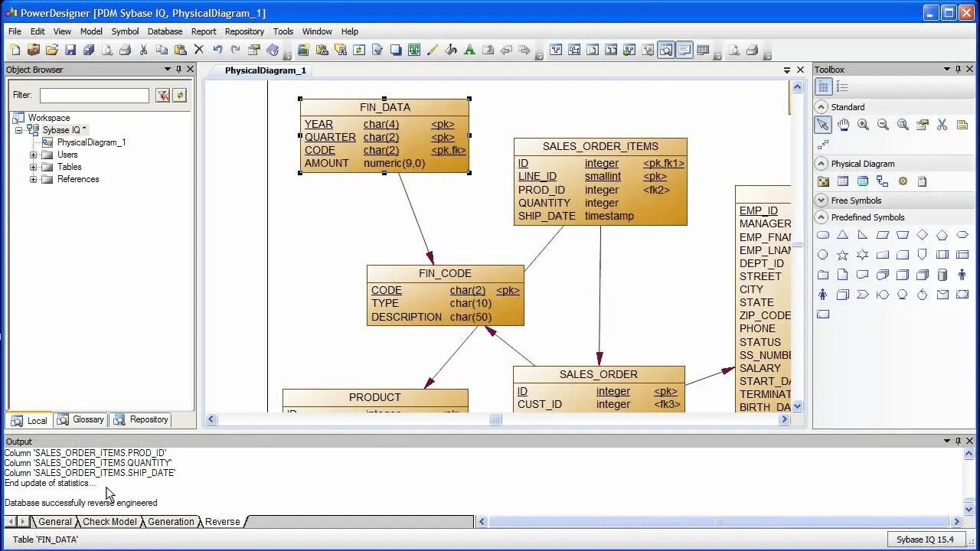Select the Reference tool in Physical Diagram
This screenshot has height=551, width=980.
pos(883,181)
